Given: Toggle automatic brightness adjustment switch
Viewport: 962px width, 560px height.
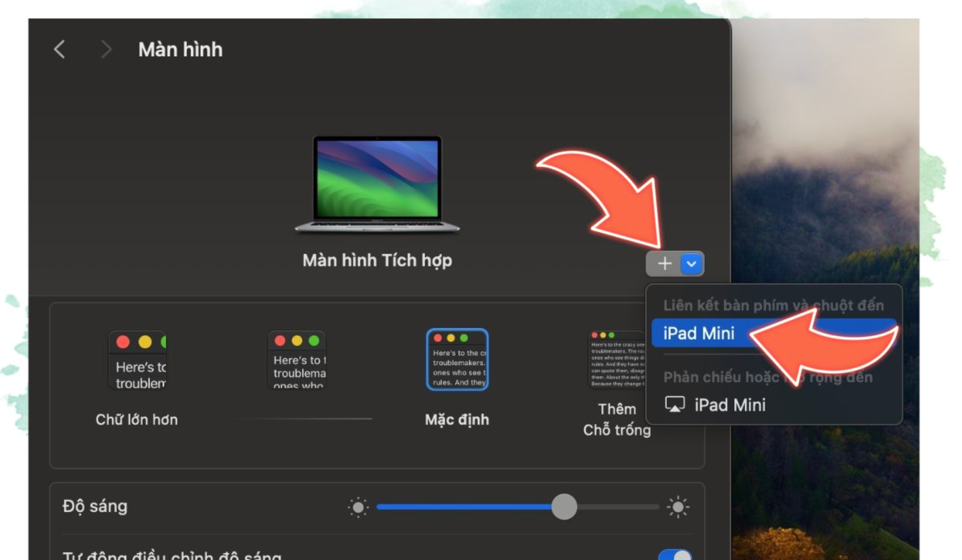Looking at the screenshot, I should [674, 555].
